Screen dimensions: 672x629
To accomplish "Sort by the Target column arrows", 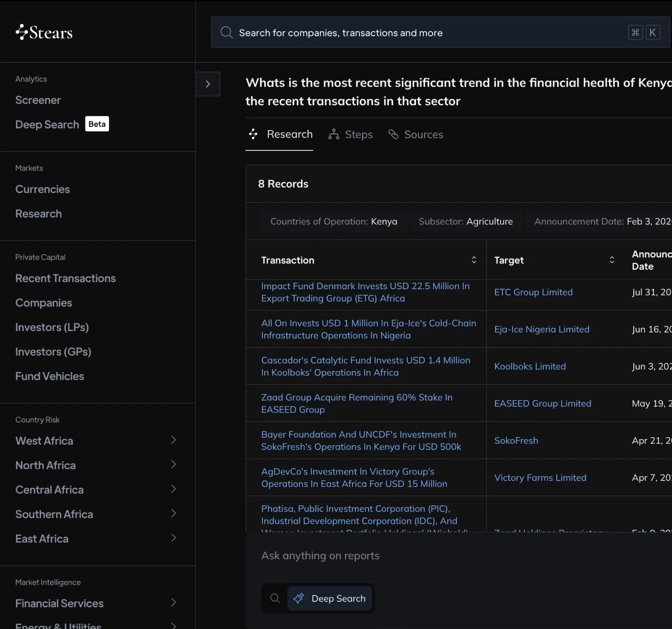I will (x=612, y=260).
